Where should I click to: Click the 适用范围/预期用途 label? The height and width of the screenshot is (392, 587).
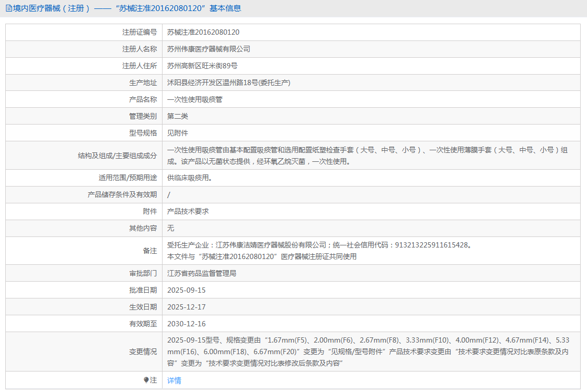tap(128, 178)
